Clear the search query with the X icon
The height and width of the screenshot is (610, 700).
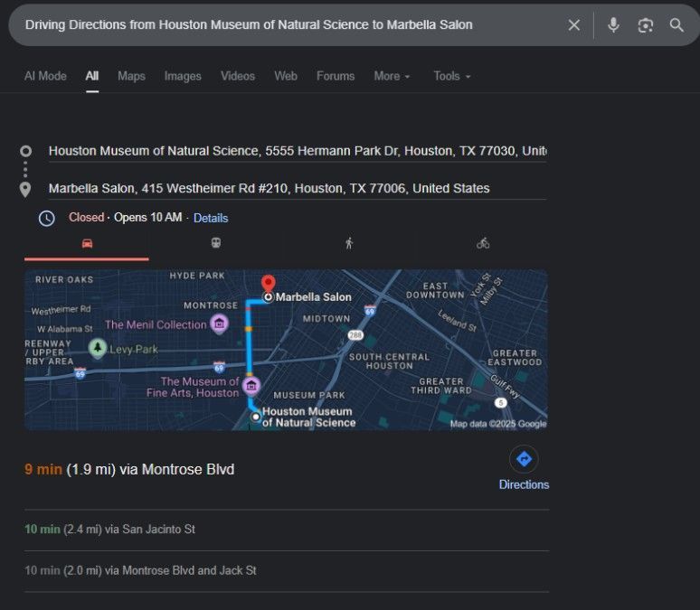[x=573, y=25]
